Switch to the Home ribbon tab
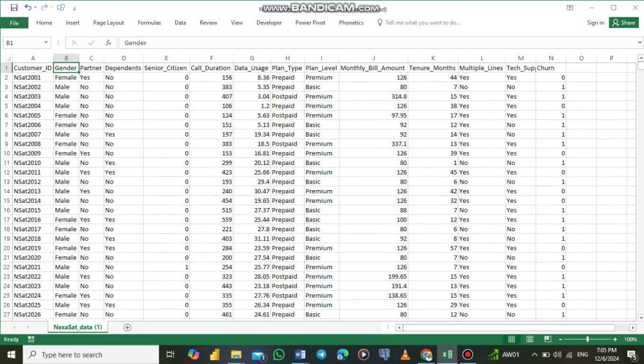The height and width of the screenshot is (364, 644). tap(44, 23)
